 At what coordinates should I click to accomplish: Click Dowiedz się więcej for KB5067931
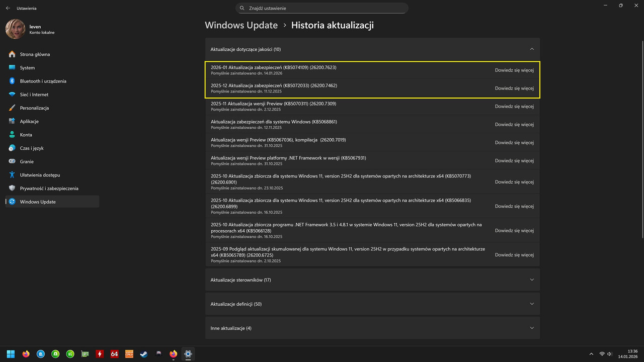pyautogui.click(x=514, y=160)
